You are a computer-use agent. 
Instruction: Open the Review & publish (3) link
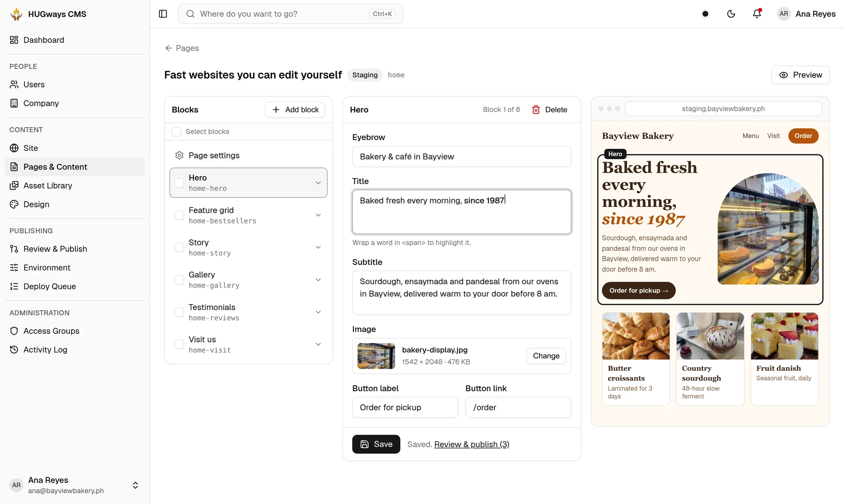(472, 444)
